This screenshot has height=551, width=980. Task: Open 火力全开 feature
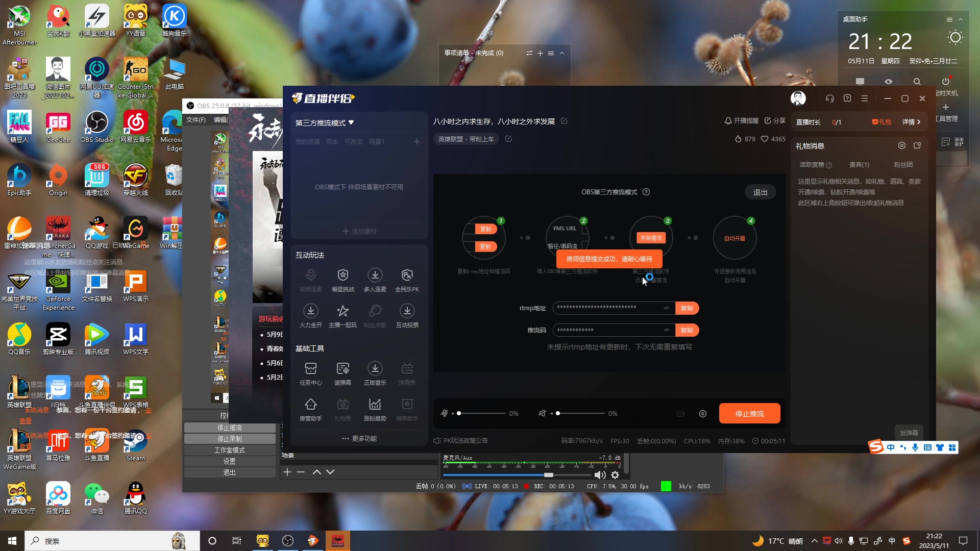(310, 316)
